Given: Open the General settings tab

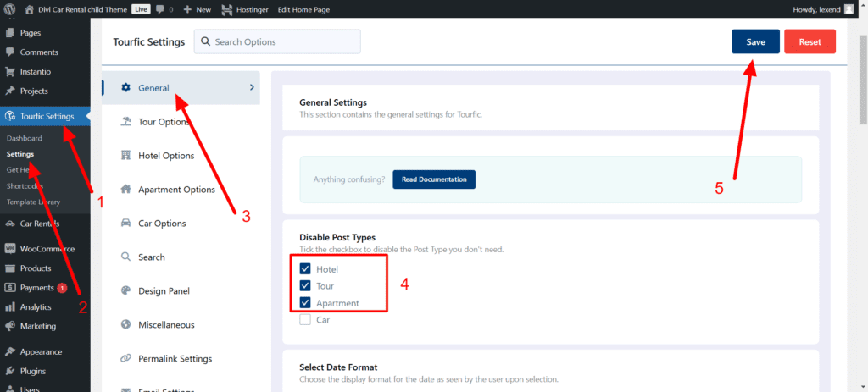Looking at the screenshot, I should click(181, 87).
